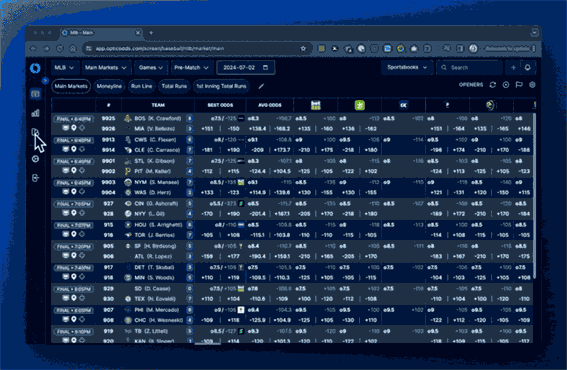Click the Search input field
The width and height of the screenshot is (567, 370).
click(469, 68)
